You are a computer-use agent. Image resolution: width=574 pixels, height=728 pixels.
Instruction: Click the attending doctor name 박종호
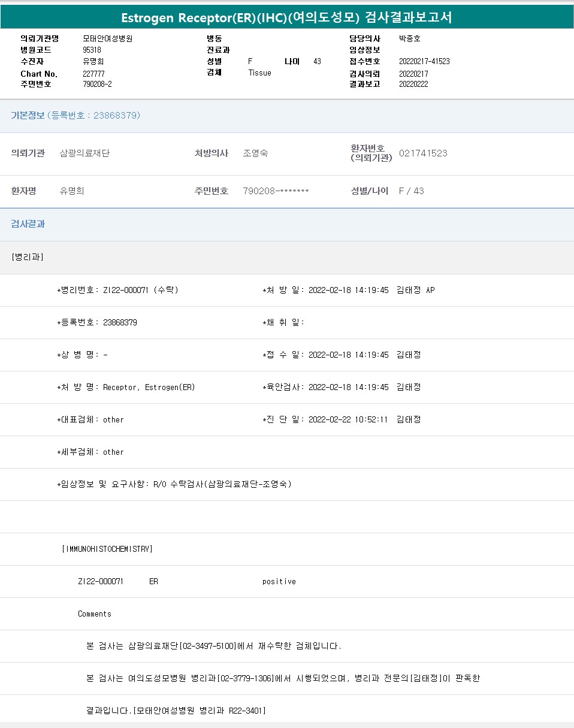pos(410,38)
